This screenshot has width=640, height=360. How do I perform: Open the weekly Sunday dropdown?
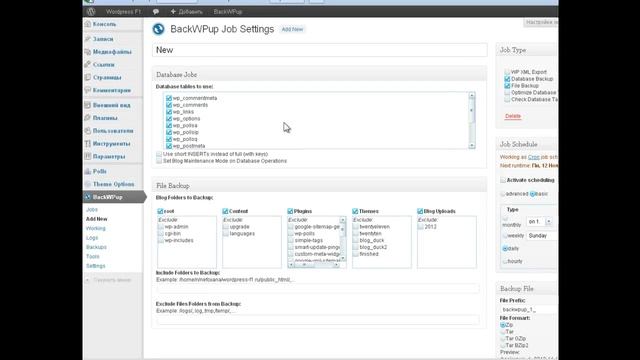coord(542,236)
